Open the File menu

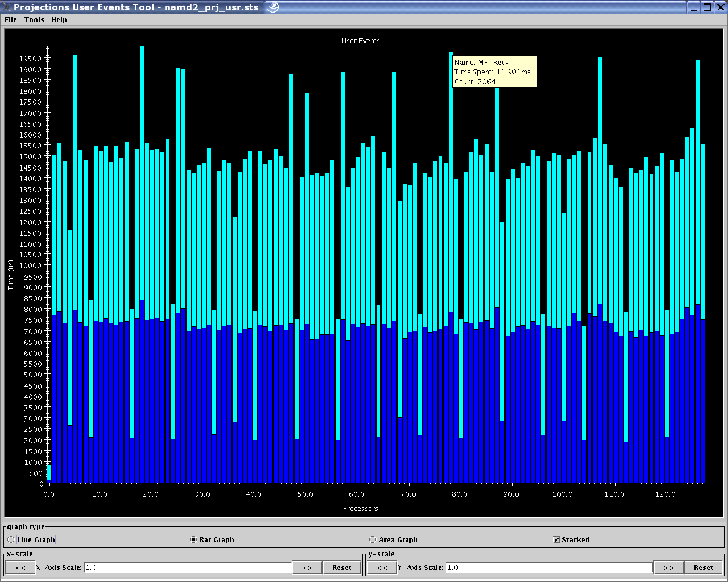pos(11,20)
